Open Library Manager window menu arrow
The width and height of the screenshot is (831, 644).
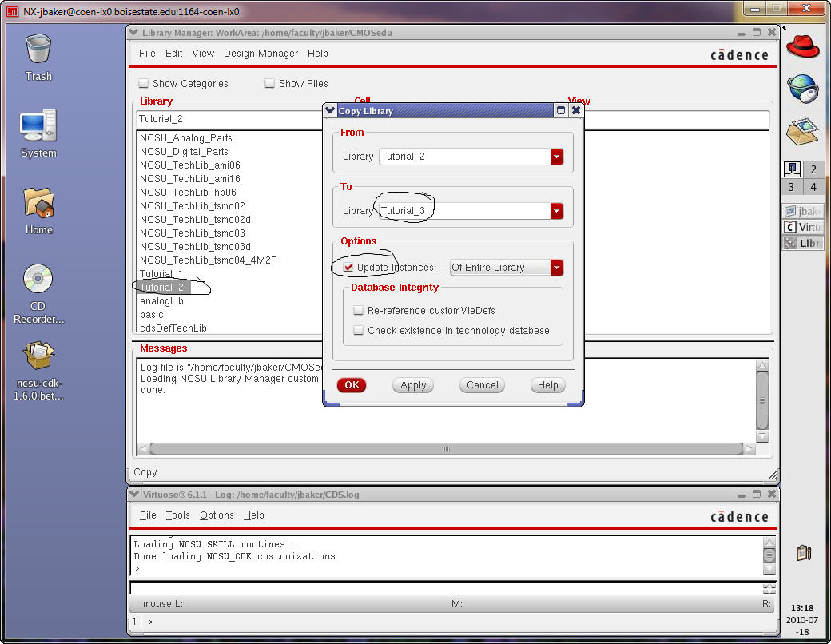coord(133,32)
